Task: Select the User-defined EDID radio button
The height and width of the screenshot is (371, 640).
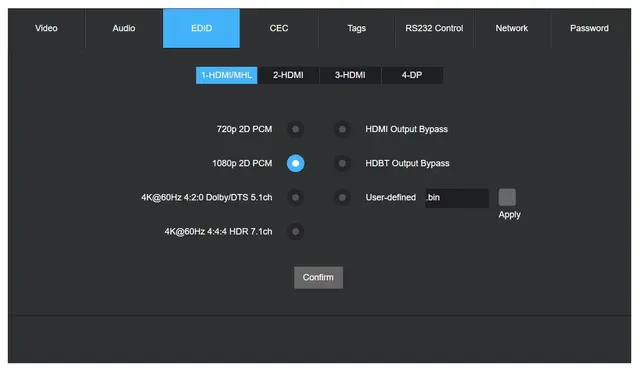Action: point(342,198)
